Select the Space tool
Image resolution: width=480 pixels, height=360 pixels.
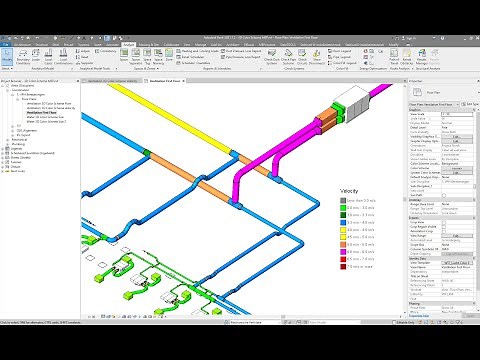124,56
